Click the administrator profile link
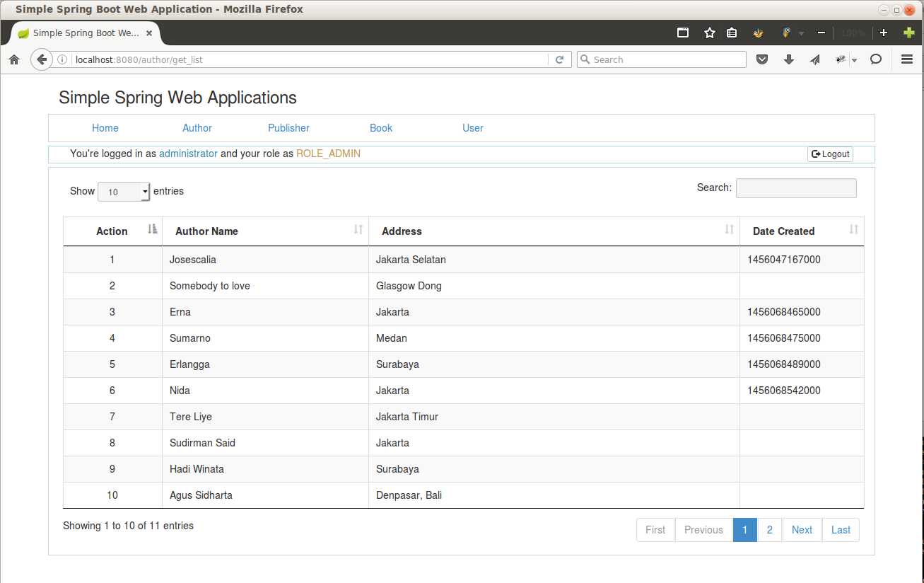 click(x=188, y=153)
